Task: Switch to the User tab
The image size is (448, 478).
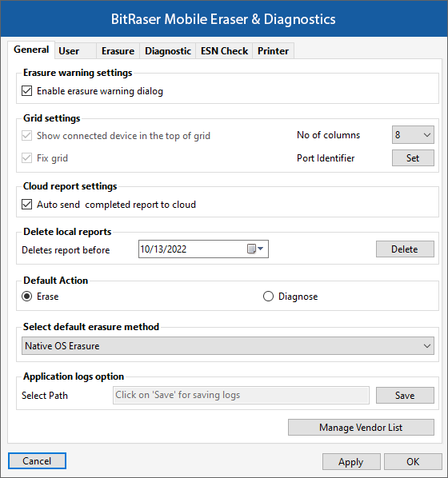Action: (75, 51)
